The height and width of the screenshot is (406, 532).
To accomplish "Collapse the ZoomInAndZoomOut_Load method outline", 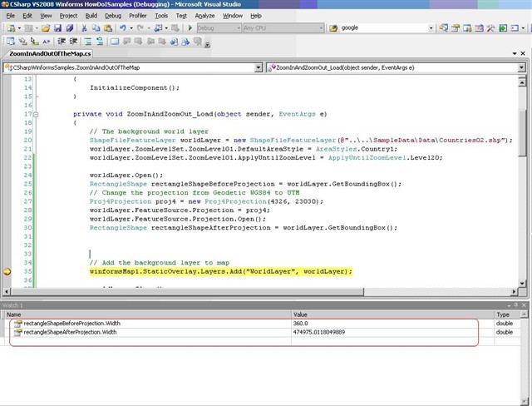I will pyautogui.click(x=35, y=113).
